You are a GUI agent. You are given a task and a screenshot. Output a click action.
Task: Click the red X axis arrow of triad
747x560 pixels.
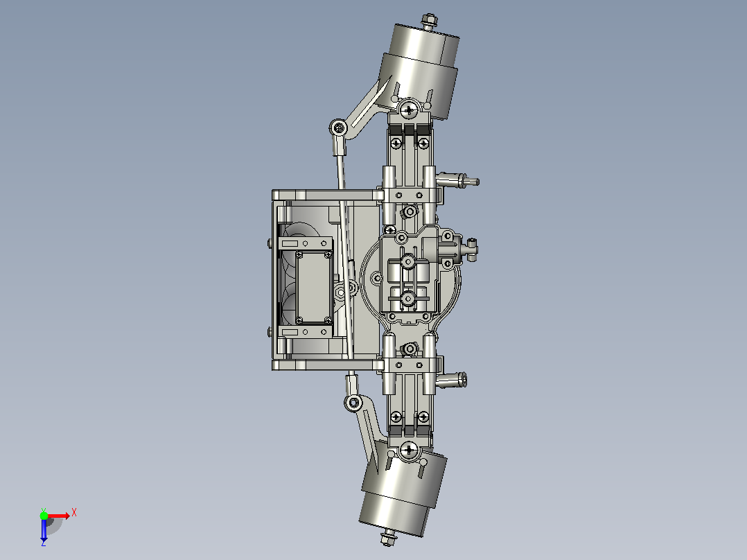click(x=58, y=516)
